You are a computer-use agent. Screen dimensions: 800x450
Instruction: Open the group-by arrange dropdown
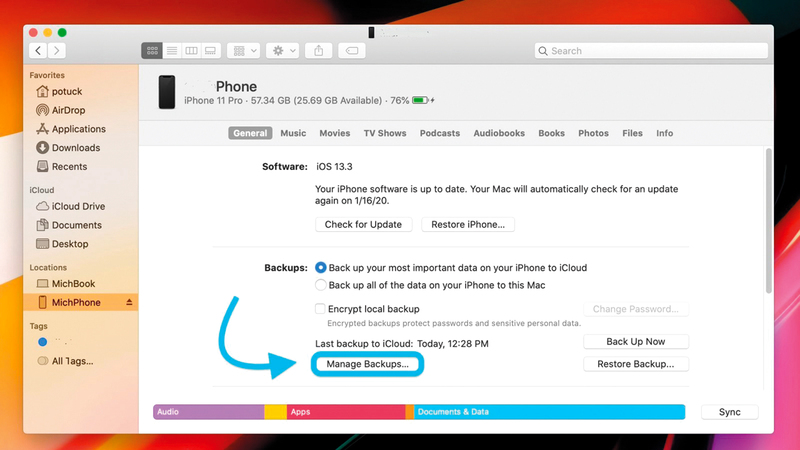click(x=243, y=50)
